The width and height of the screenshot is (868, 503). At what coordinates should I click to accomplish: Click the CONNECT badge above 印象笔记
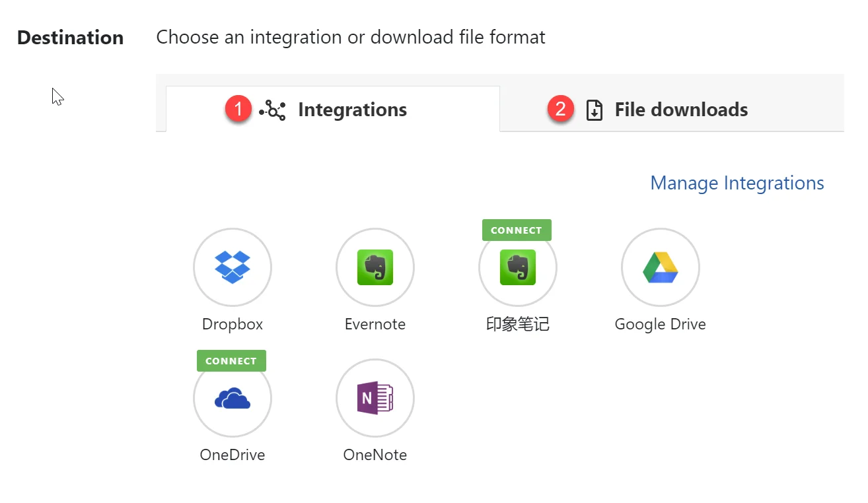(x=517, y=230)
